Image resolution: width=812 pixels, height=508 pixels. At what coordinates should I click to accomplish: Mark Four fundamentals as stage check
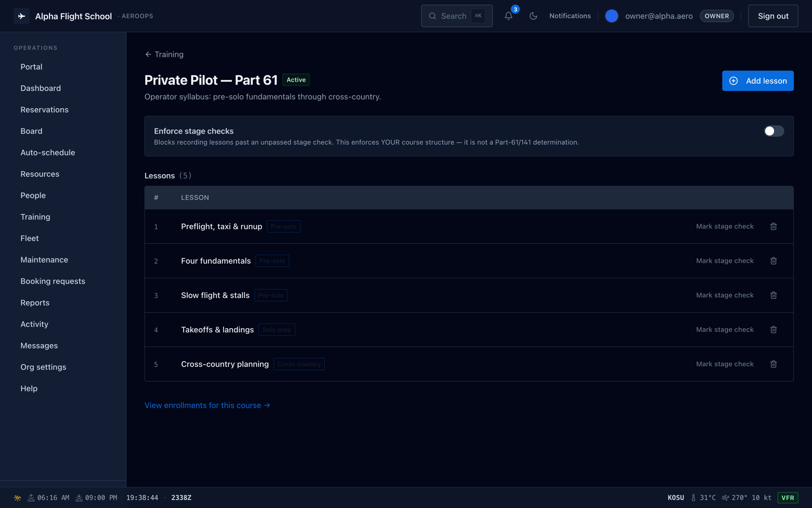[725, 261]
